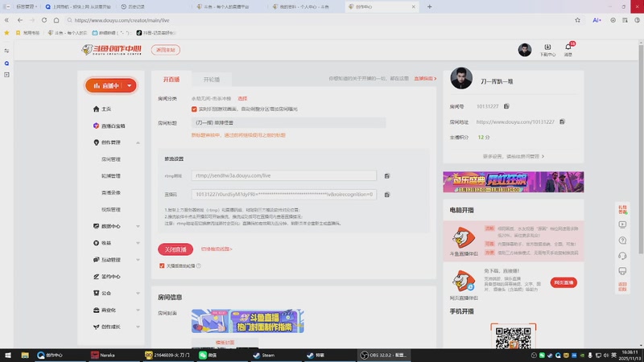Click the 返回主站 button in header
This screenshot has height=362, width=644.
[166, 50]
